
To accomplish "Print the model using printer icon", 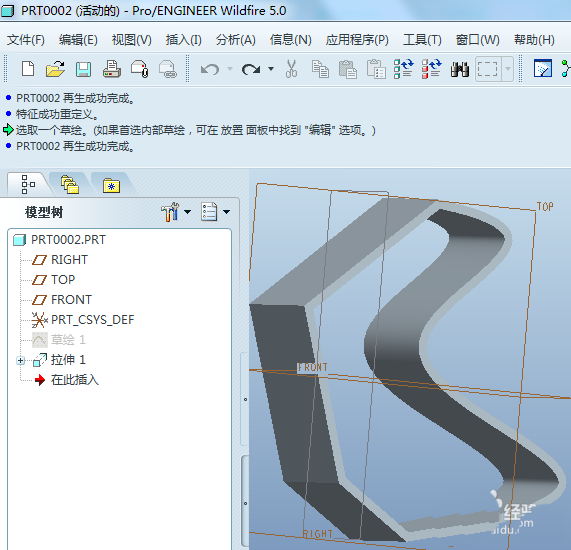I will point(111,68).
